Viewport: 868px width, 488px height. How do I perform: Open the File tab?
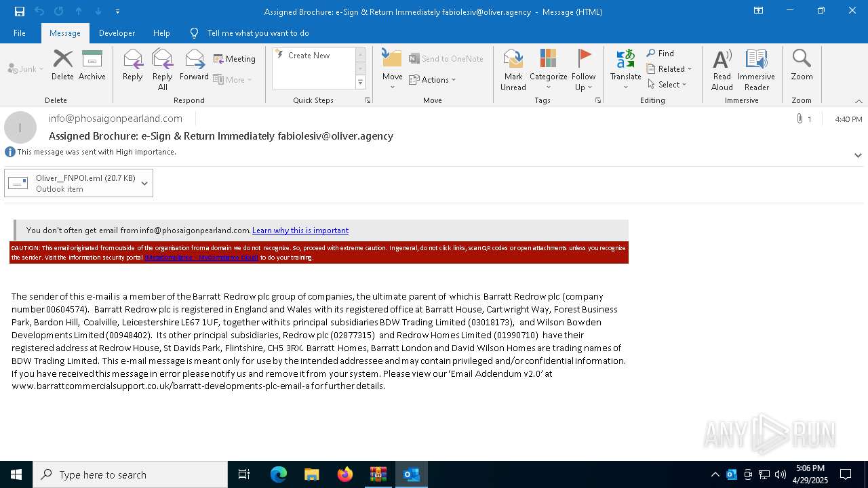(x=20, y=33)
